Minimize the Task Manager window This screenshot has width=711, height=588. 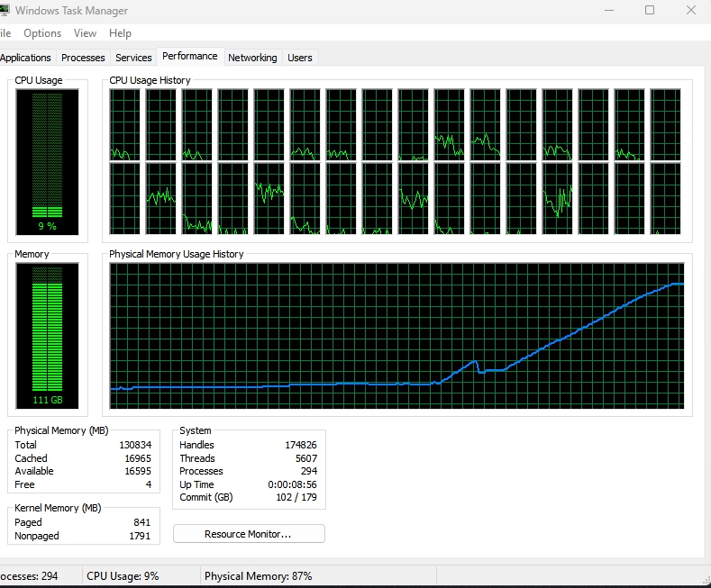tap(609, 10)
